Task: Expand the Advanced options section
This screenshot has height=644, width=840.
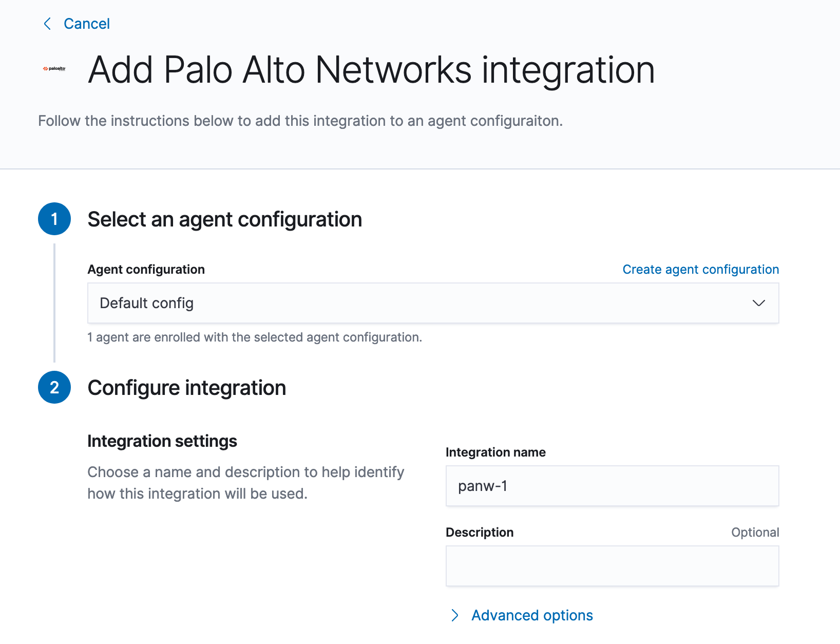Action: pos(532,615)
